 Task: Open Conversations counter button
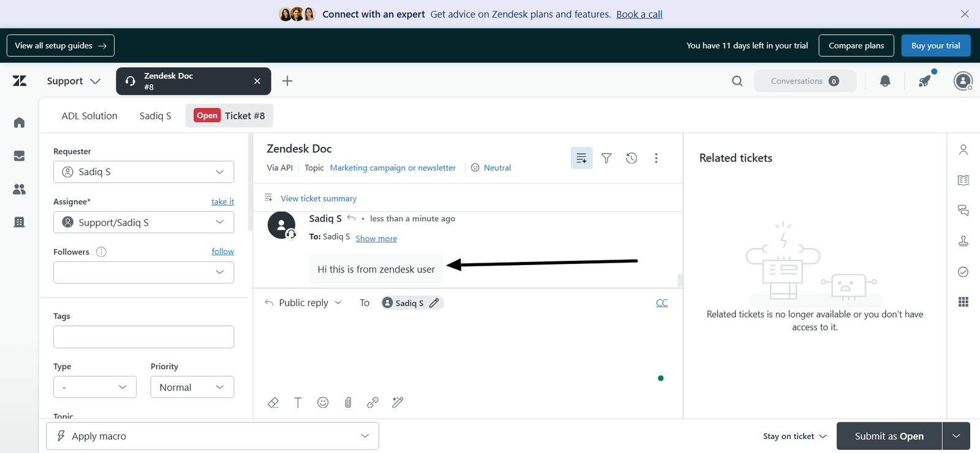pyautogui.click(x=805, y=81)
